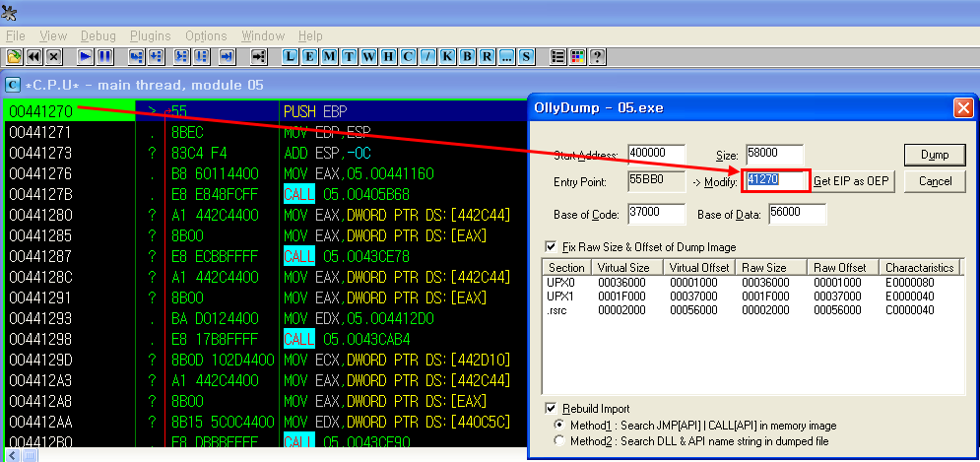Select Method2 search DLL & API radio button

pos(559,441)
